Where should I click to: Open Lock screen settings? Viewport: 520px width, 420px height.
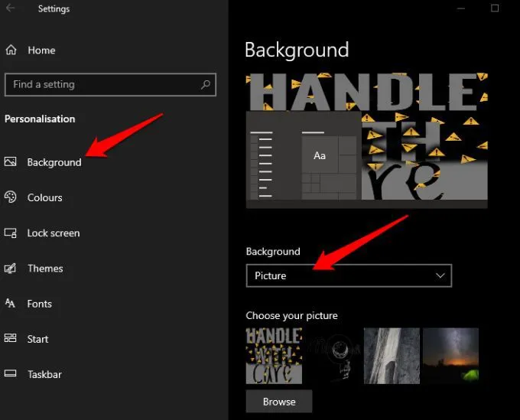point(54,233)
